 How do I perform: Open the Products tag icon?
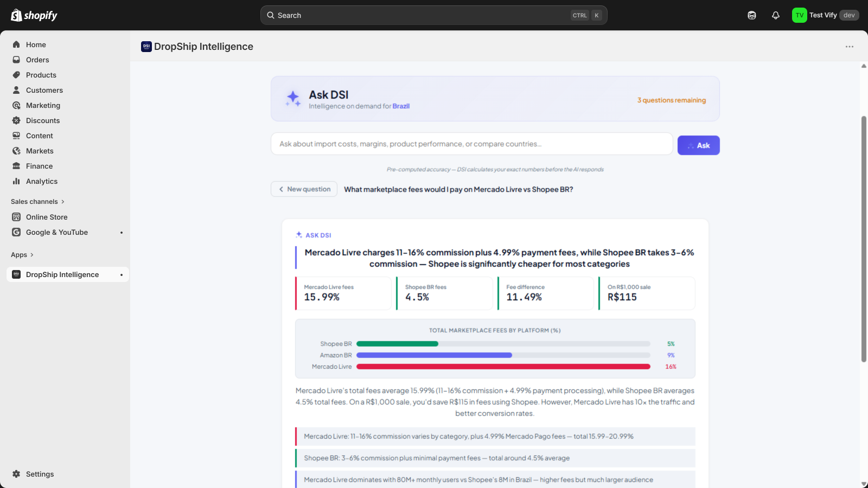click(16, 75)
